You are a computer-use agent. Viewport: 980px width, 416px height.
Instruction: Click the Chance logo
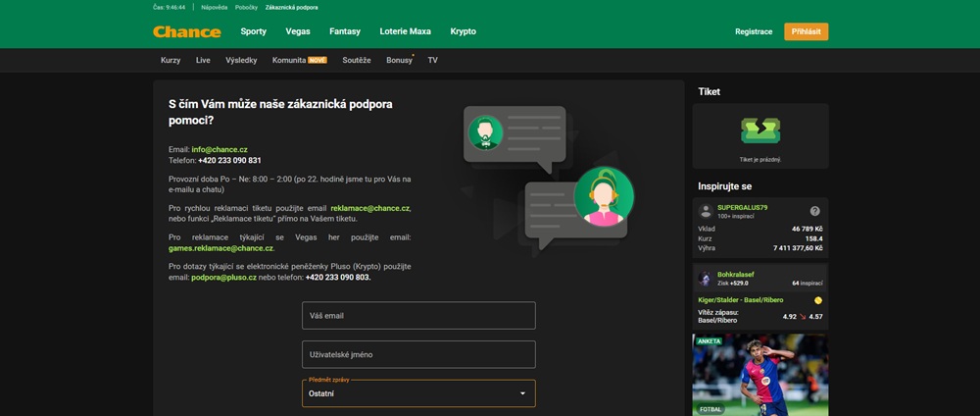click(186, 31)
